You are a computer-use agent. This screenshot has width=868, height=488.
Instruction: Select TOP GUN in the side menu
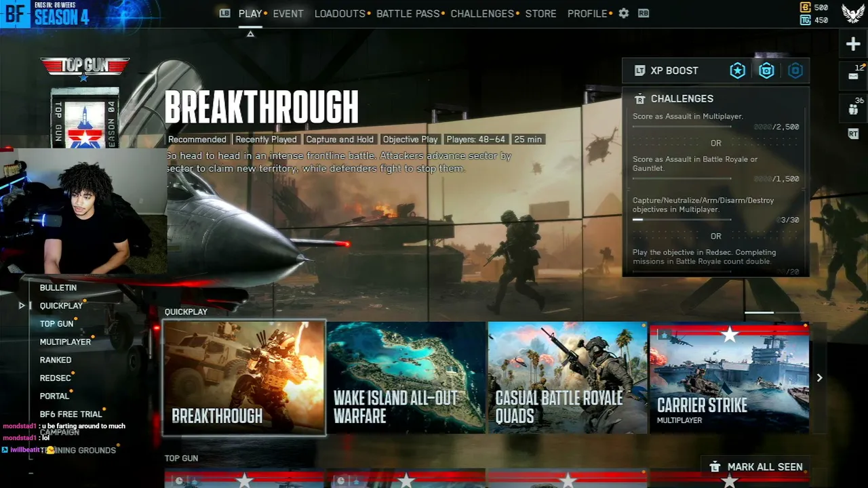(56, 324)
